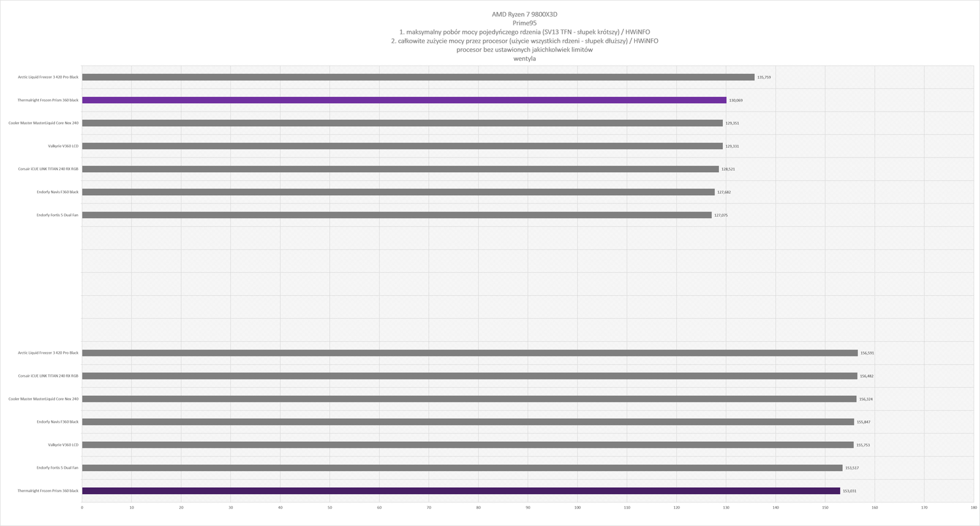Select the gray bar valued 153,517
The height and width of the screenshot is (526, 980).
pyautogui.click(x=462, y=468)
